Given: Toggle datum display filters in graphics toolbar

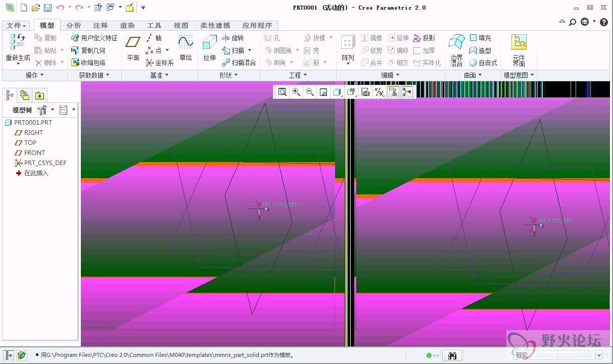Looking at the screenshot, I should pyautogui.click(x=380, y=92).
